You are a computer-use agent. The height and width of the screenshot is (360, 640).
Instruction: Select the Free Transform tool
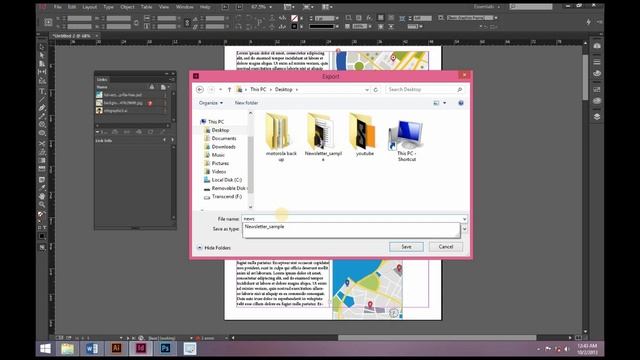tap(42, 152)
